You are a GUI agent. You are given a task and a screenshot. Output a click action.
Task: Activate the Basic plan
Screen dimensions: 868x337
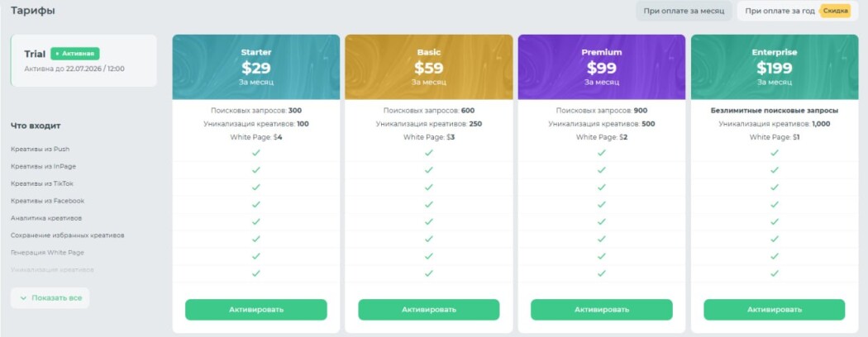click(x=428, y=310)
